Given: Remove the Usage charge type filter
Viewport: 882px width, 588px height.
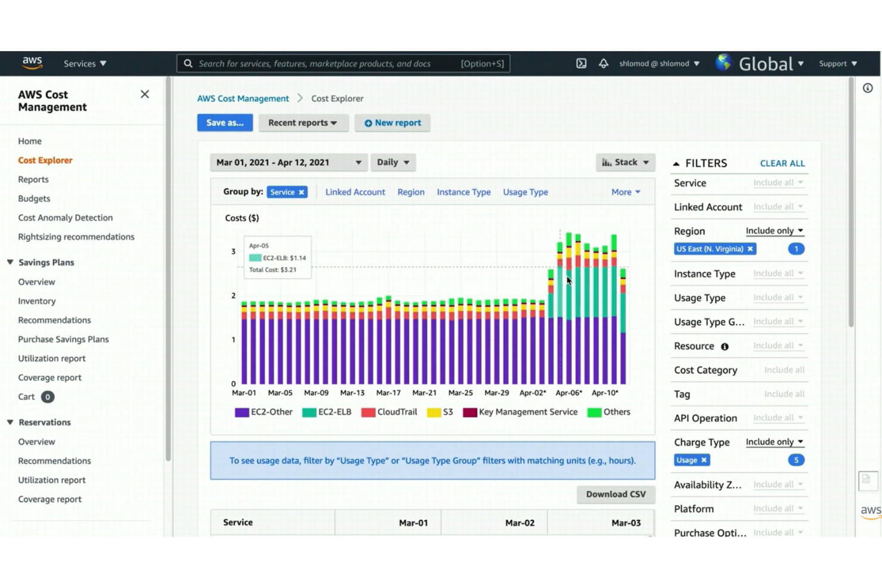Looking at the screenshot, I should (x=704, y=460).
